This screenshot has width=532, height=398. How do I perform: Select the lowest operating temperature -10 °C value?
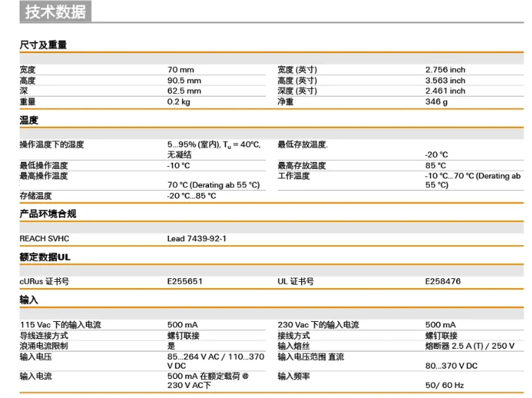point(178,166)
